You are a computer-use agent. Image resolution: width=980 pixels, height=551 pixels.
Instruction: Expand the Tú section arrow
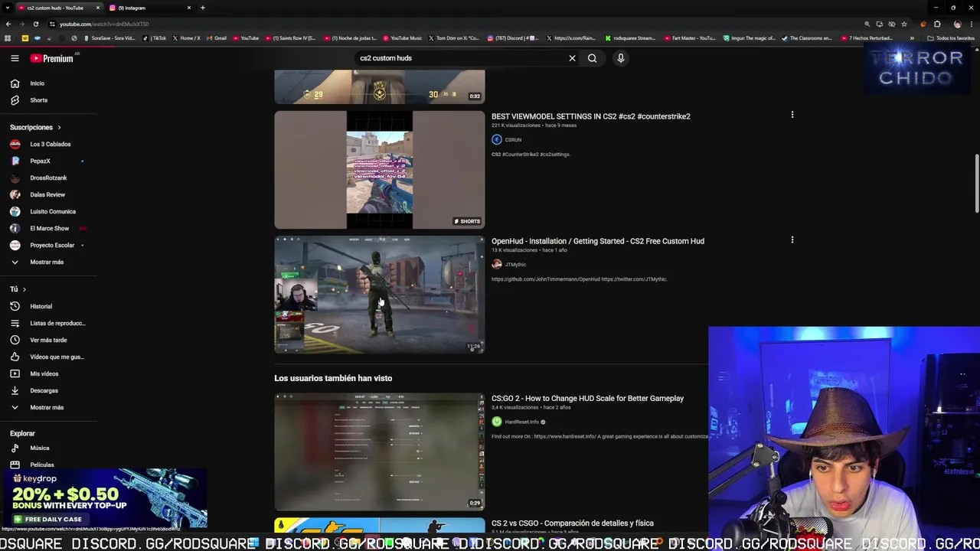coord(24,289)
